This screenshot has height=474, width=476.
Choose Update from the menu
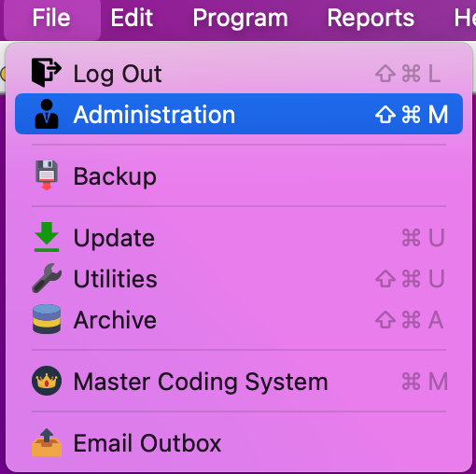(239, 237)
